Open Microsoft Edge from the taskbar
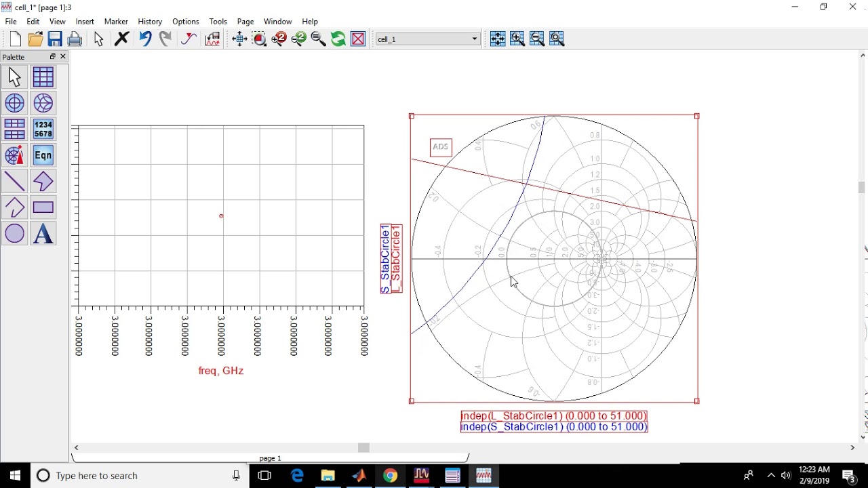The height and width of the screenshot is (488, 868). [297, 476]
